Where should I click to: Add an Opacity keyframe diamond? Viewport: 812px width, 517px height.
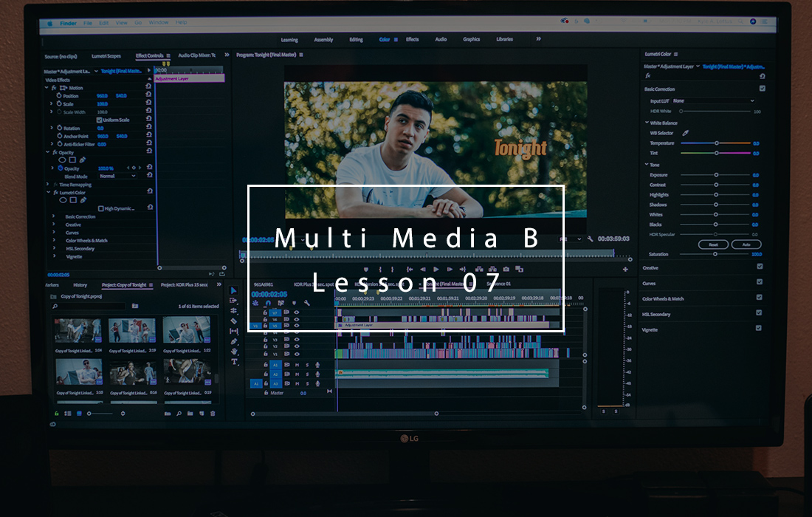pyautogui.click(x=134, y=168)
